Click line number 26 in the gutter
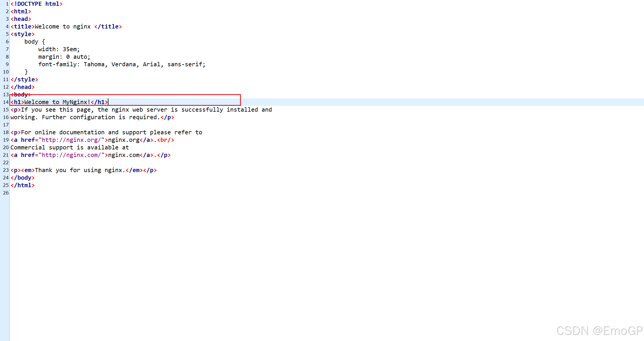 pyautogui.click(x=6, y=193)
